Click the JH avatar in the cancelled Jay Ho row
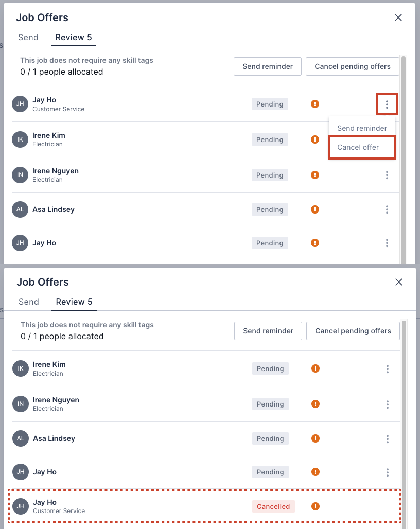This screenshot has width=420, height=529. (21, 506)
